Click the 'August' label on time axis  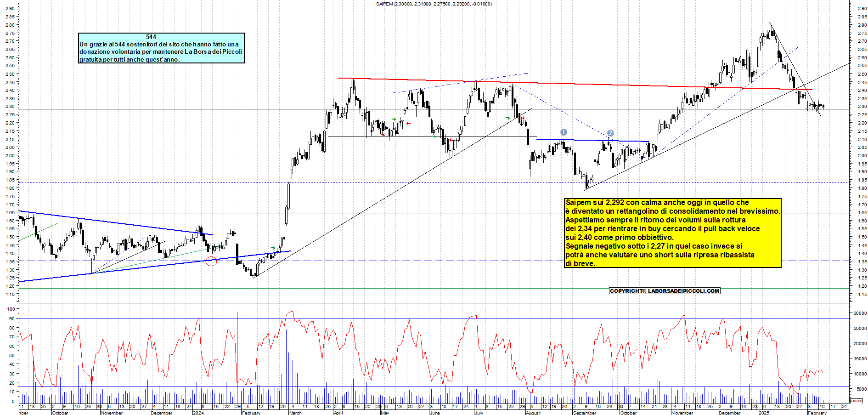click(533, 413)
